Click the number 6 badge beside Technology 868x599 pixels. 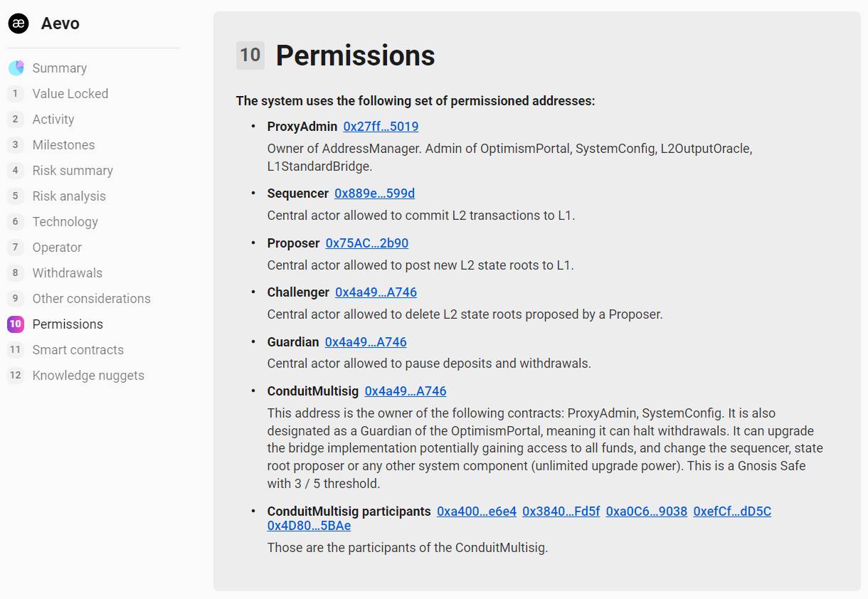tap(16, 222)
